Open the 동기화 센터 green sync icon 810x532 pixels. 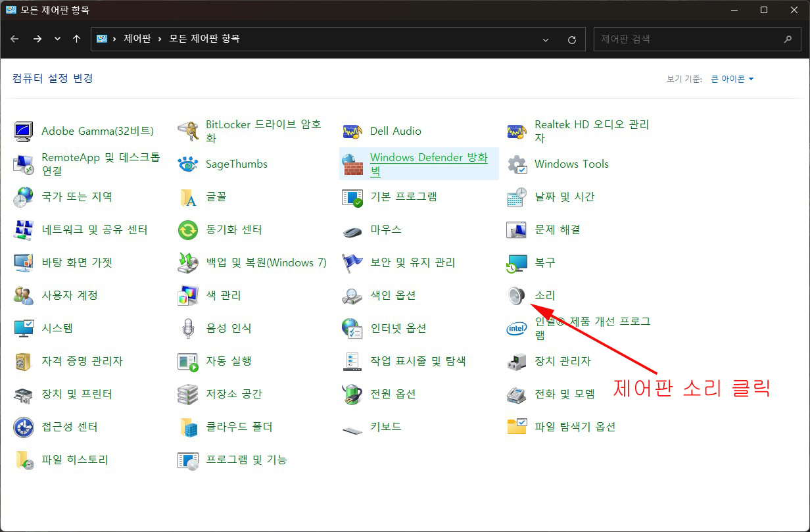coord(188,230)
